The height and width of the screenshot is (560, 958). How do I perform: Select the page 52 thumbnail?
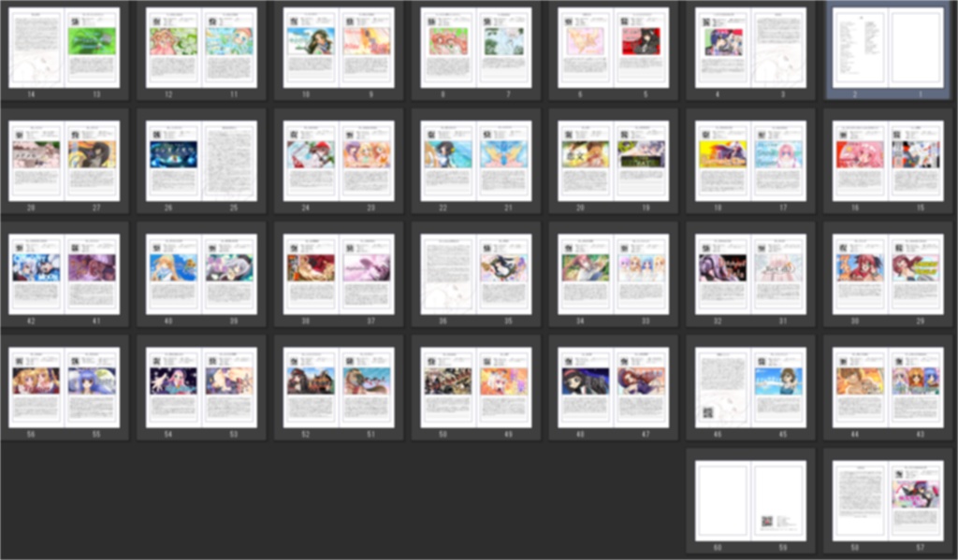pyautogui.click(x=311, y=387)
